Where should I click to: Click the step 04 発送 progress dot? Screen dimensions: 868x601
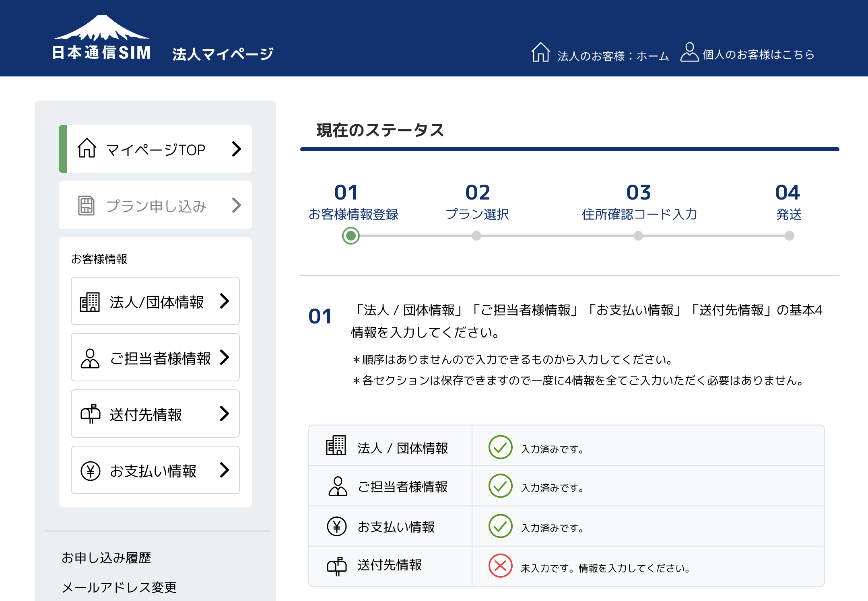point(790,236)
